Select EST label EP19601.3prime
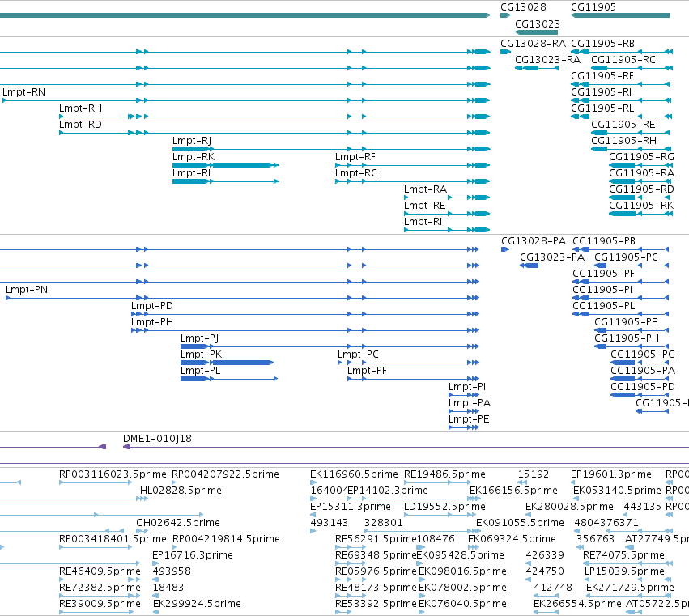689x616 pixels. tap(610, 474)
